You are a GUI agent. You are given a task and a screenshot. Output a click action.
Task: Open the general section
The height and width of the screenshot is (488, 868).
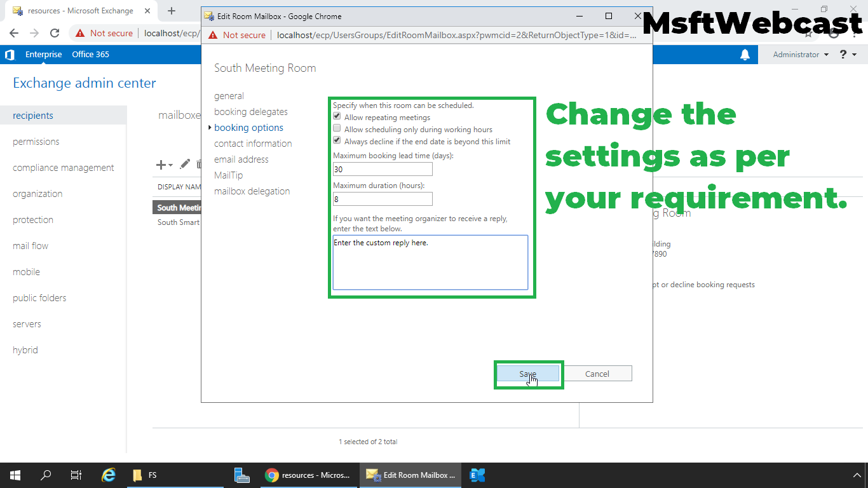[x=229, y=96]
